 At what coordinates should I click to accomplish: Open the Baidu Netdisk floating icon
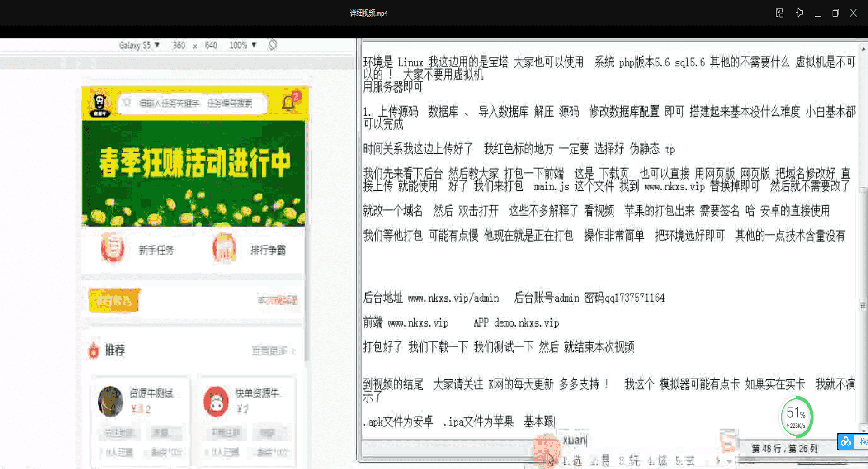click(x=845, y=442)
